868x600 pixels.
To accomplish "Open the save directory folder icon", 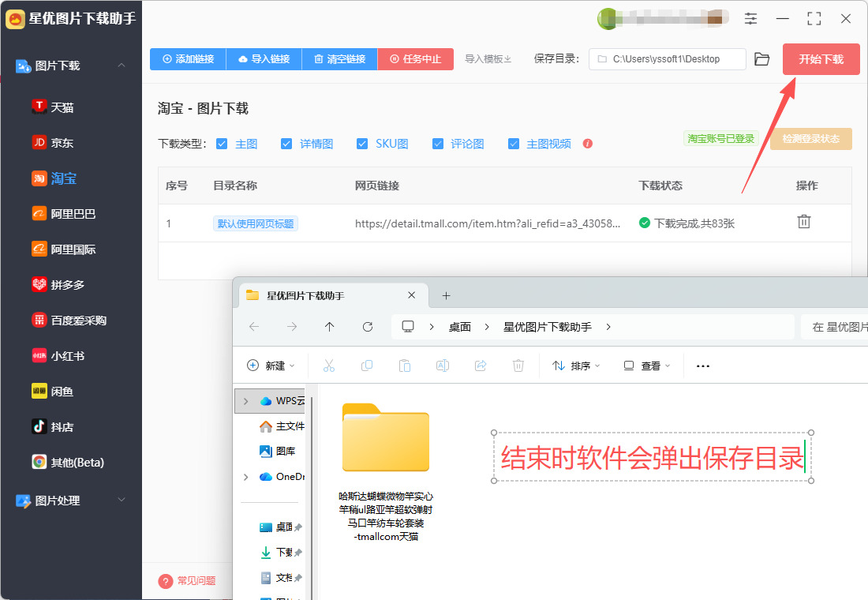I will coord(761,59).
